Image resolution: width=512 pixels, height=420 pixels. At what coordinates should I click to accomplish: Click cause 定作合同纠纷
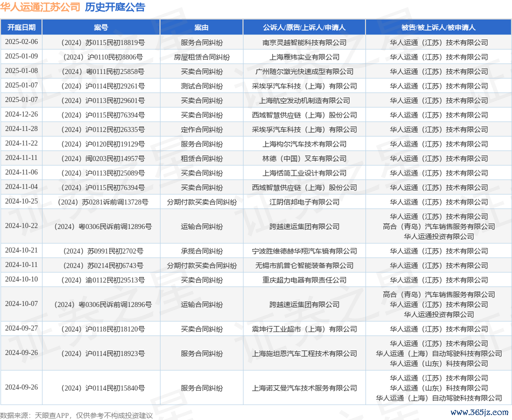202,129
